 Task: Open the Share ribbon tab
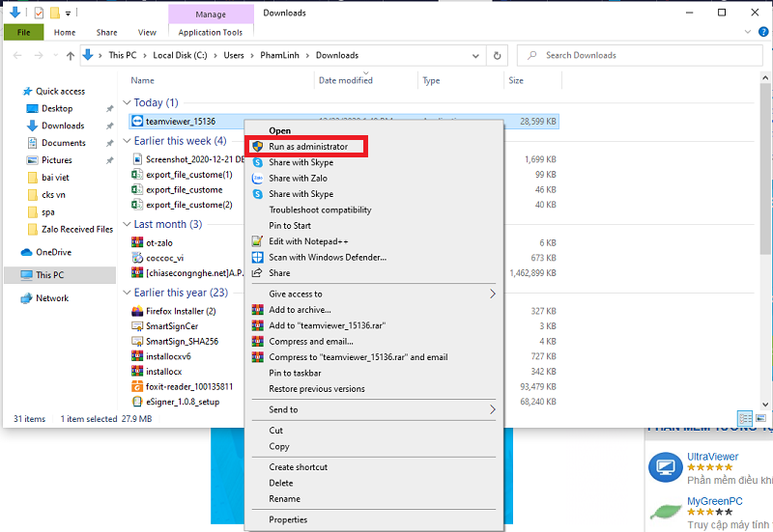(106, 33)
